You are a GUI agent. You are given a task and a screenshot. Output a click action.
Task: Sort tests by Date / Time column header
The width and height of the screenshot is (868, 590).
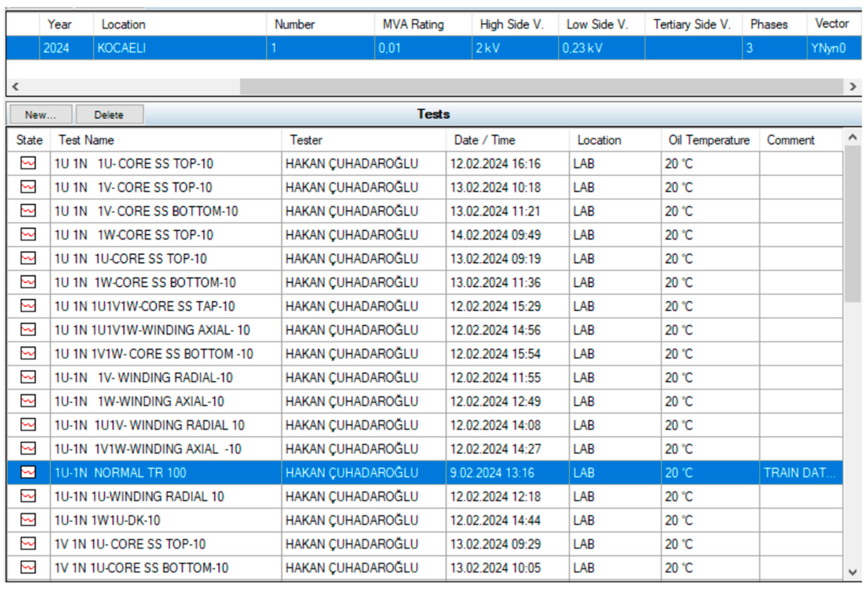click(484, 140)
